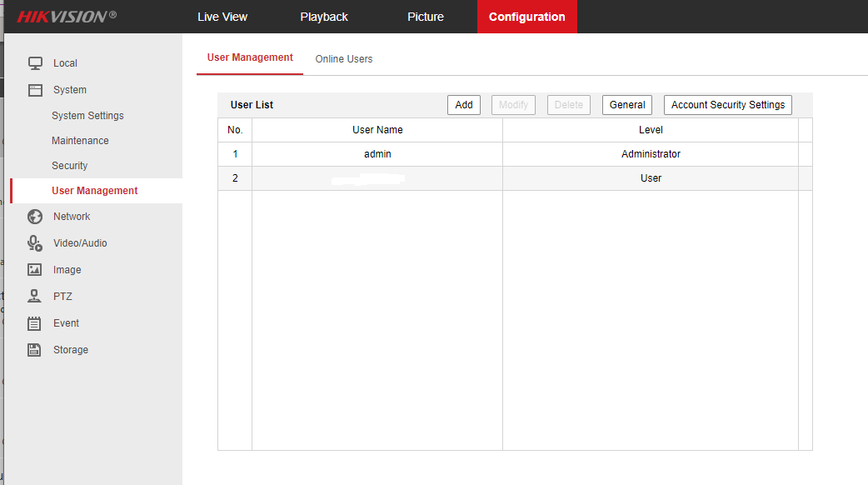Click the Storage floppy disk icon
Viewport: 868px width, 485px height.
pyautogui.click(x=35, y=350)
